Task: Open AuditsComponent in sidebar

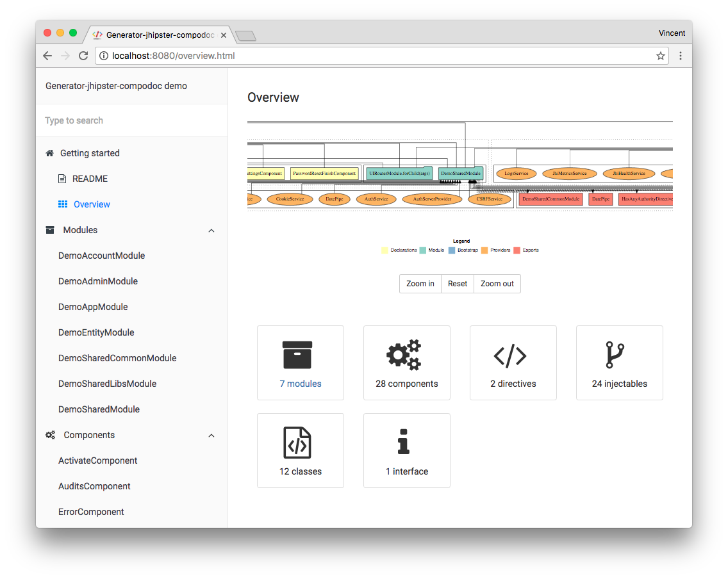Action: pos(94,486)
